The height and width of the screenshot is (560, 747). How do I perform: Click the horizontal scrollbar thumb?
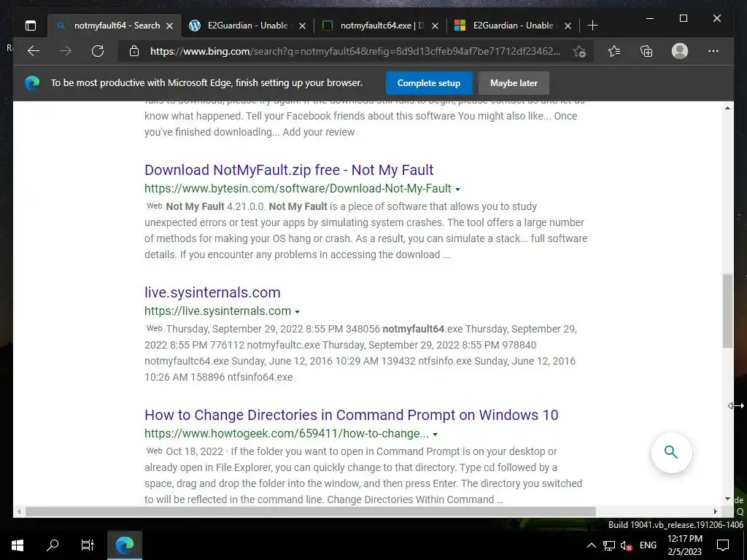(311, 511)
